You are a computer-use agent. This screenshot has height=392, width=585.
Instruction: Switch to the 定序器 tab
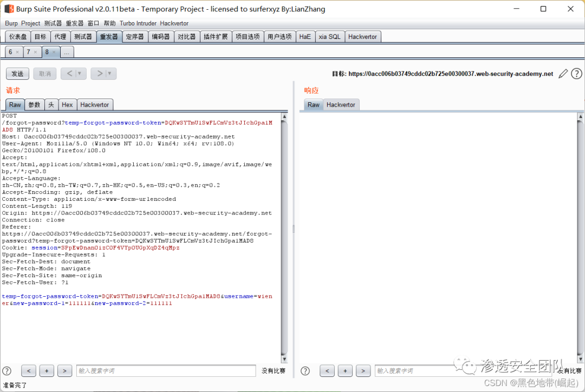[135, 37]
